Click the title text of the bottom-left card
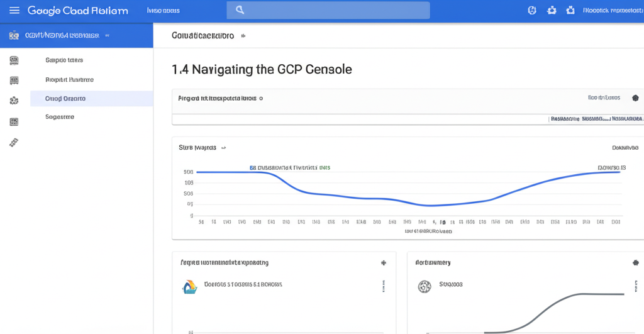 (225, 262)
